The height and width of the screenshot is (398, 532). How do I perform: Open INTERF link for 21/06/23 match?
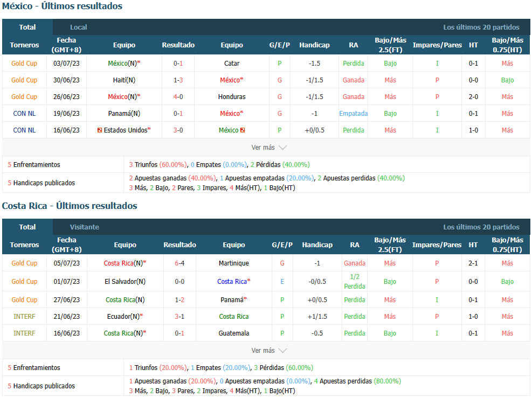point(24,316)
